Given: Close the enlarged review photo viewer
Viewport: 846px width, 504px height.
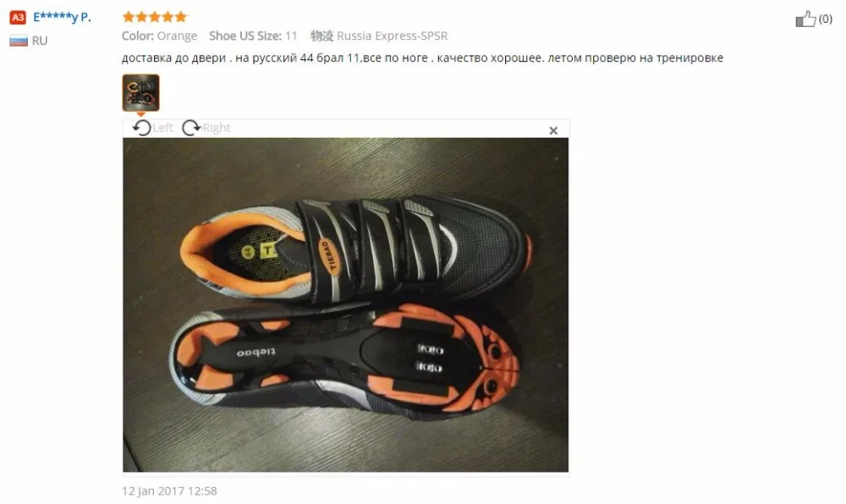Looking at the screenshot, I should [553, 130].
